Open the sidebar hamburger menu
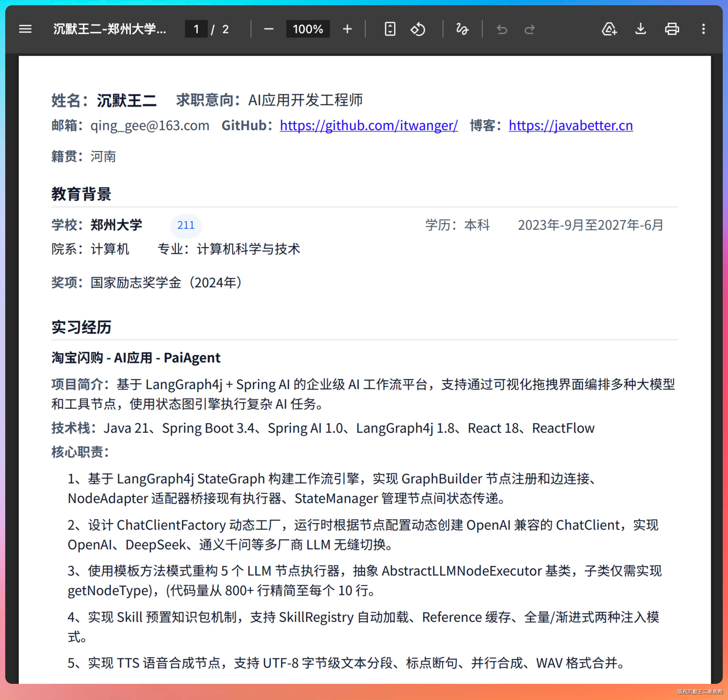Image resolution: width=728 pixels, height=700 pixels. coord(25,29)
